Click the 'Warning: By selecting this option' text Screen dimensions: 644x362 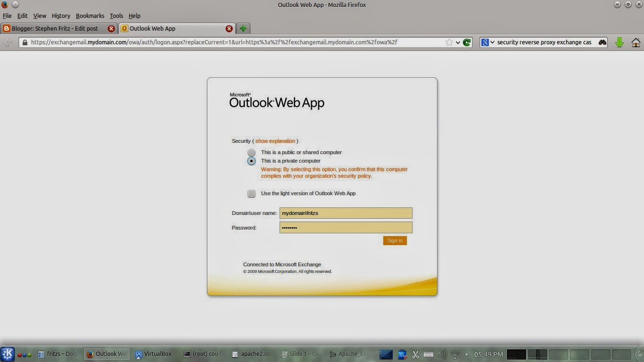click(334, 173)
